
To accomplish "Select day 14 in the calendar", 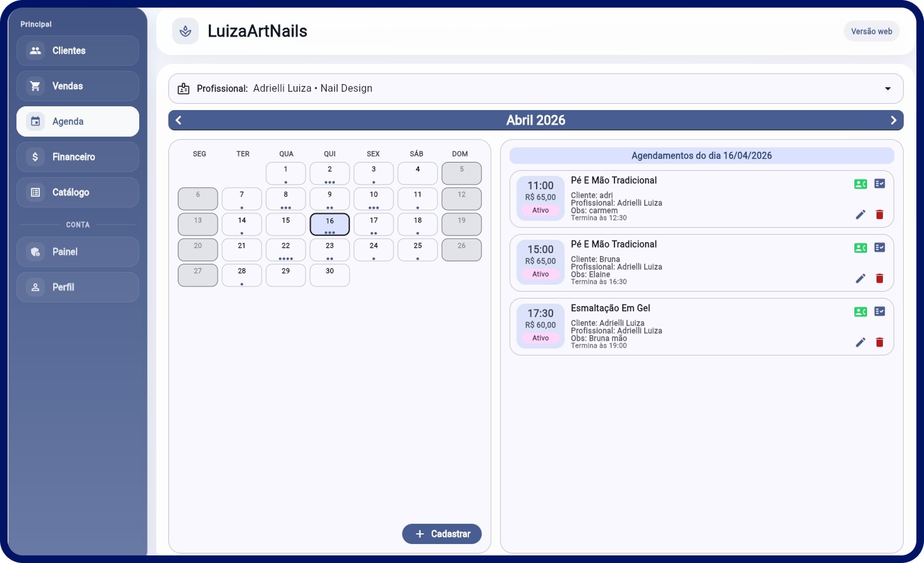I will [242, 225].
